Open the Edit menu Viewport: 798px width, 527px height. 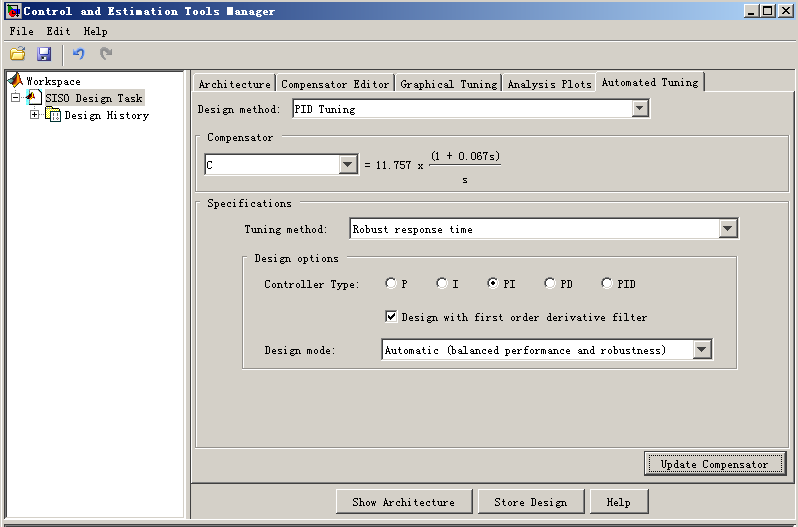(x=58, y=31)
